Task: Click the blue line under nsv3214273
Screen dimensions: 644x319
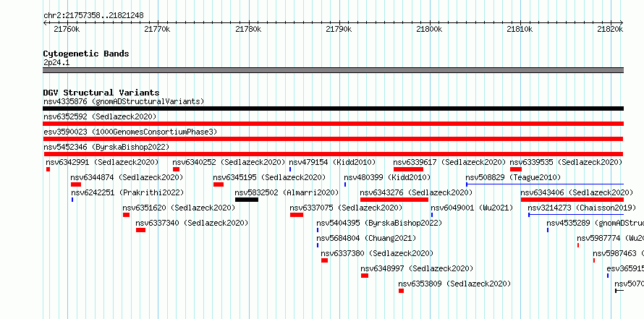Action: pyautogui.click(x=576, y=215)
